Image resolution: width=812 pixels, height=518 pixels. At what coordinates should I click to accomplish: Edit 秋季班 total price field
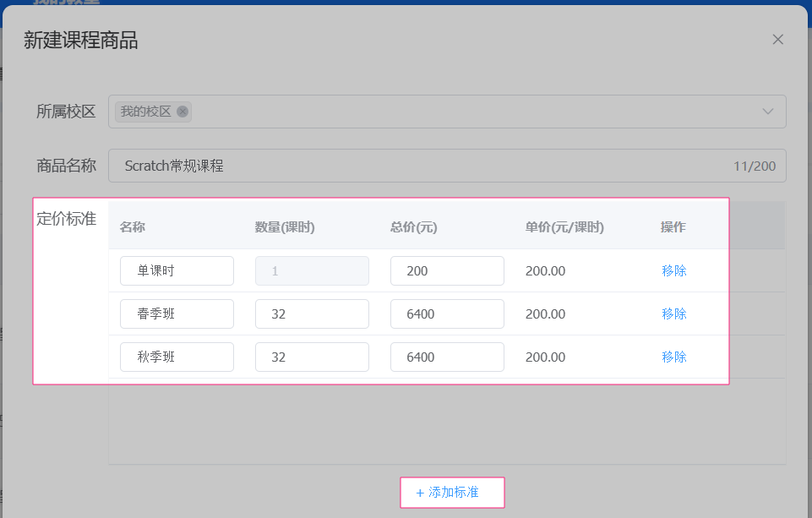(447, 357)
